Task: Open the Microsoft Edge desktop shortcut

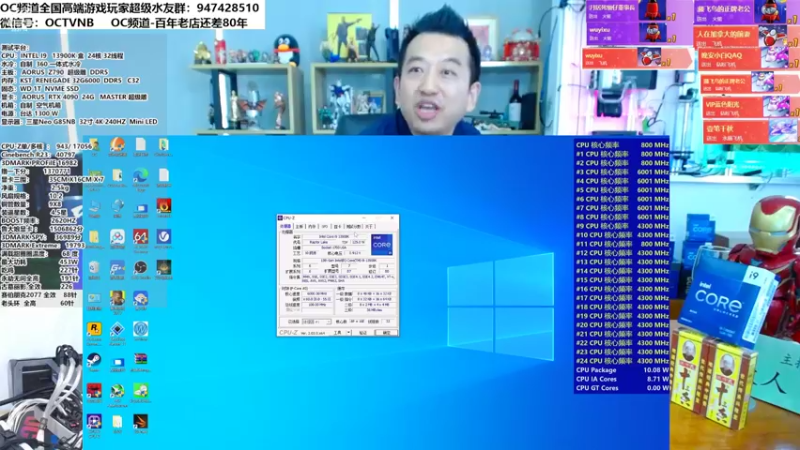Action: point(140,176)
